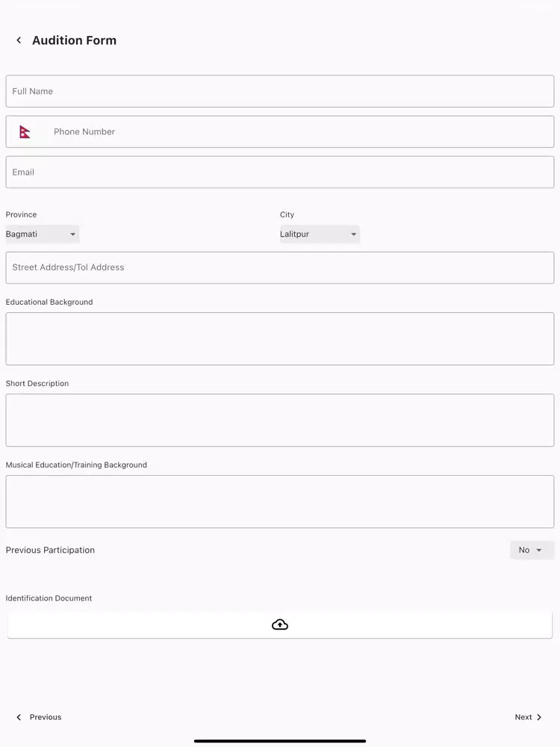Open the Province dropdown showing Bagmati

[x=42, y=235]
